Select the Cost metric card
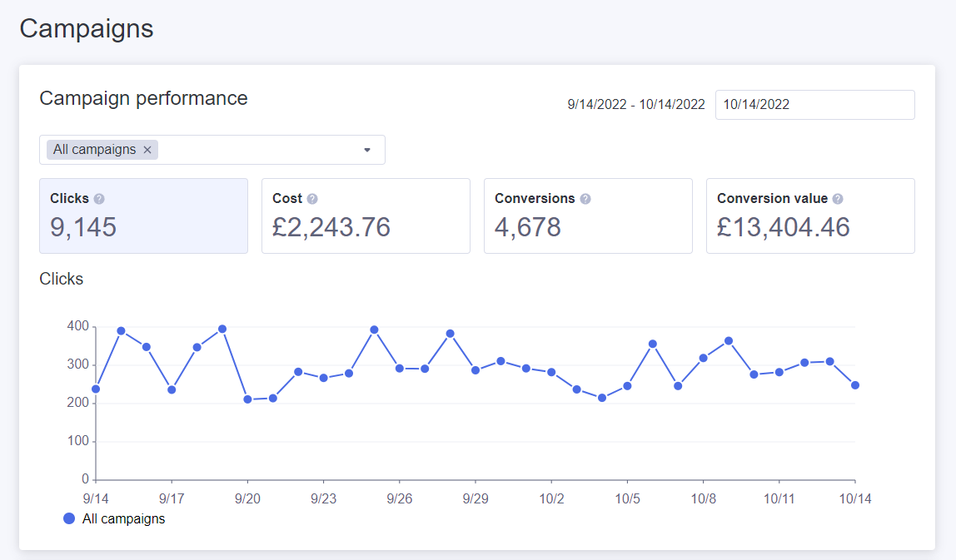Screen dimensions: 956x560 (366, 216)
